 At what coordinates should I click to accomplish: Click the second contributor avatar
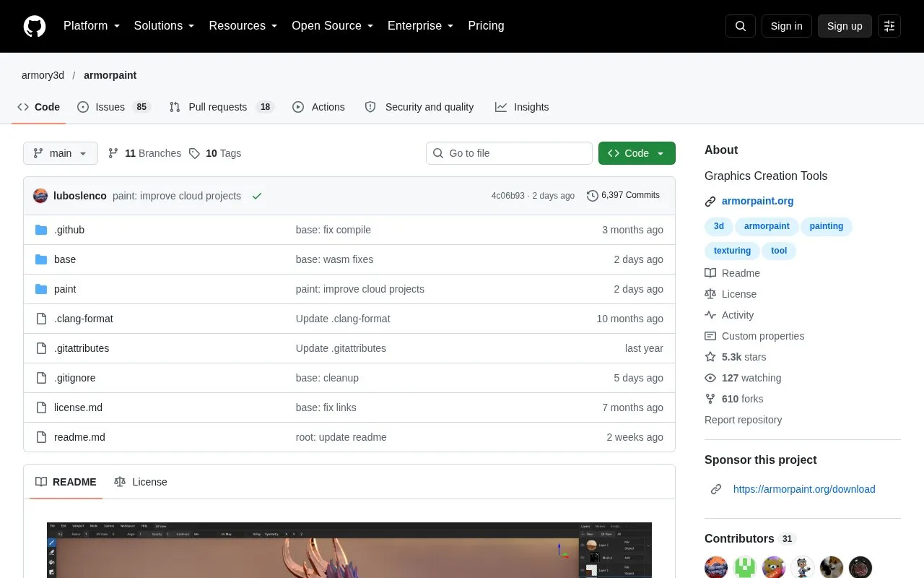pyautogui.click(x=745, y=567)
